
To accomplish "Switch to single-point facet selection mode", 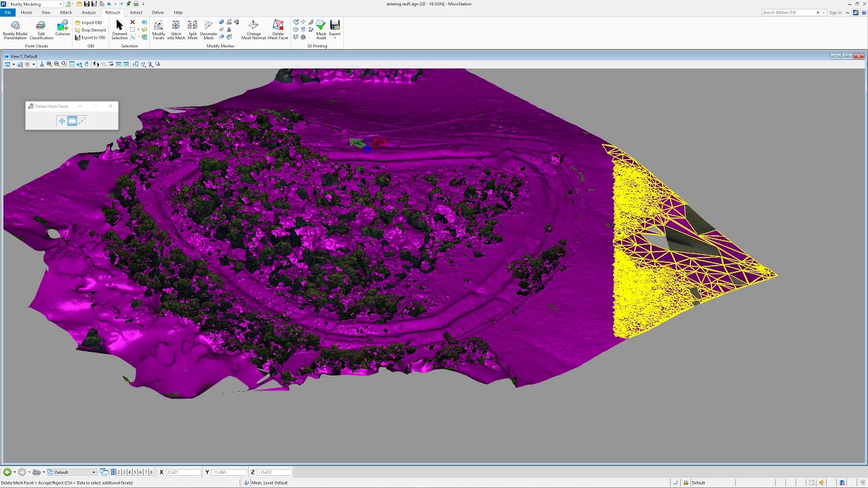I will click(x=62, y=121).
